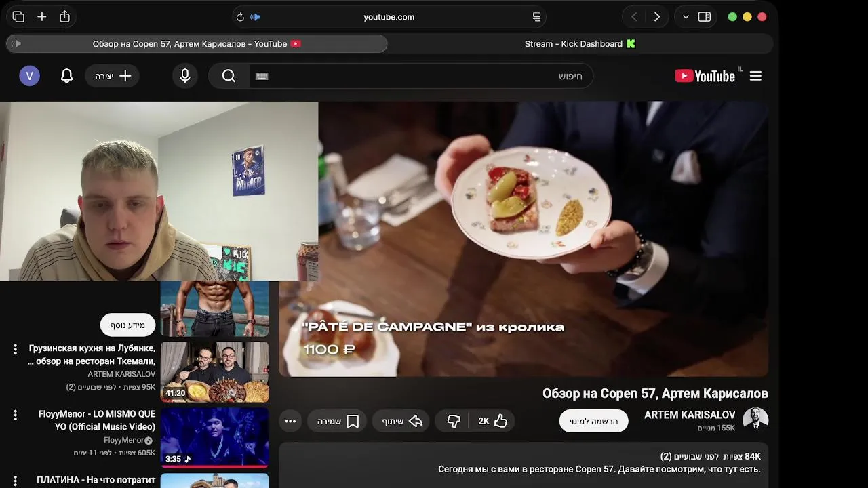Share the video with שיתוף button
Viewport: 868px width, 488px height.
tap(401, 421)
